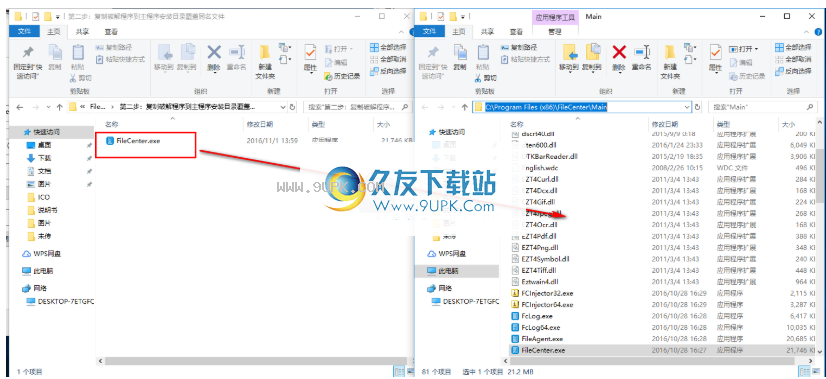Click the Properties (属性) icon in 第二步 window
826x379 pixels.
[310, 53]
